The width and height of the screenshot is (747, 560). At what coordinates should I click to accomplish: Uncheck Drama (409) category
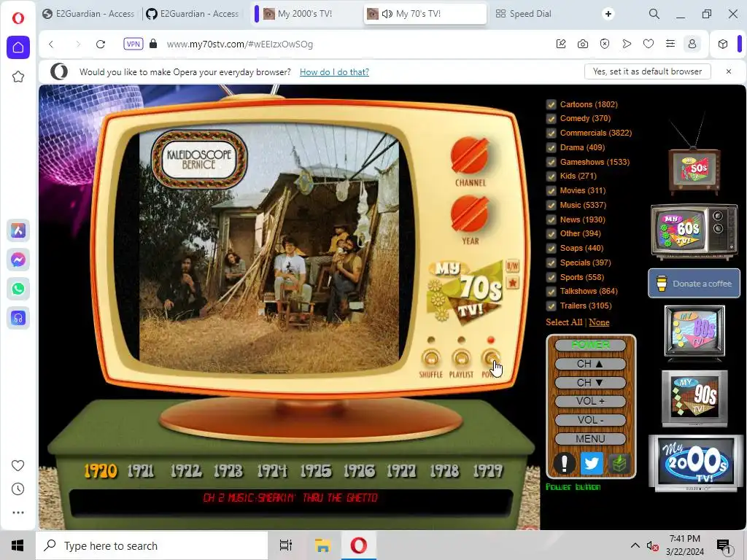click(x=551, y=147)
